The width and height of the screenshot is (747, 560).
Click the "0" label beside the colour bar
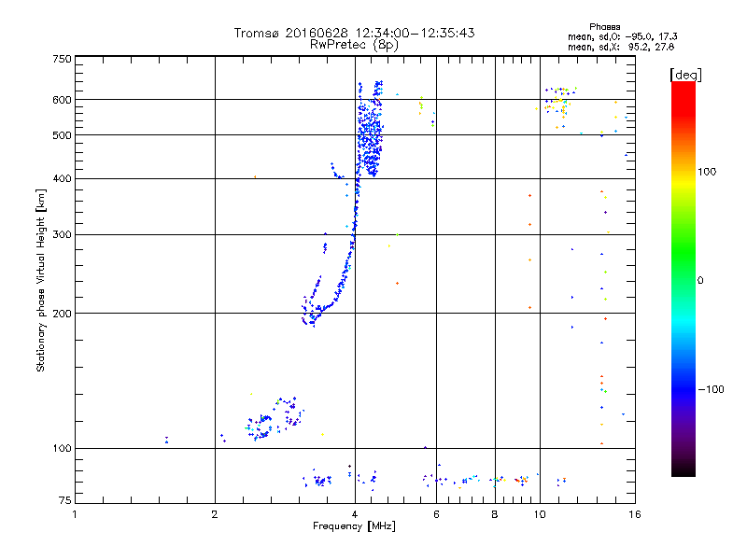point(700,281)
